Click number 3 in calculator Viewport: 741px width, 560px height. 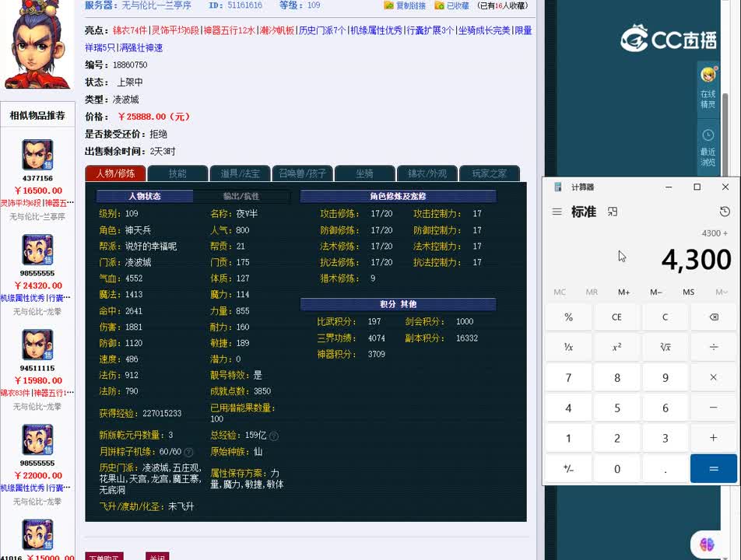click(665, 438)
